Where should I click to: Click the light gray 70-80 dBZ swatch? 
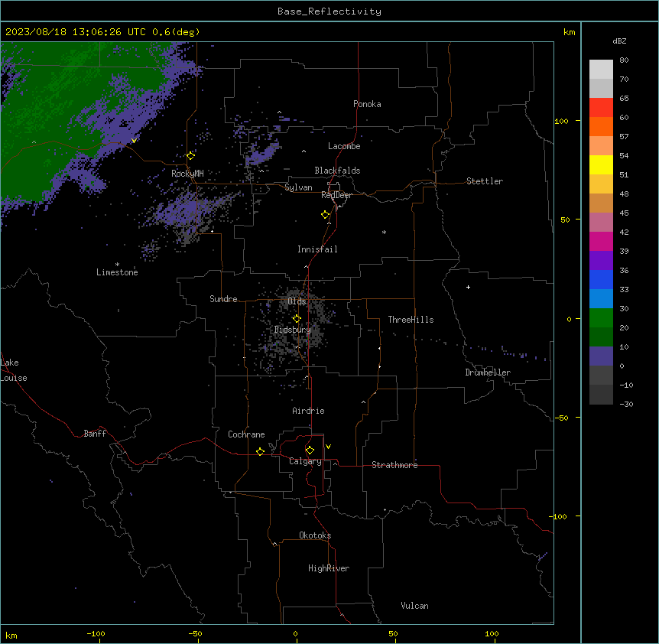601,70
